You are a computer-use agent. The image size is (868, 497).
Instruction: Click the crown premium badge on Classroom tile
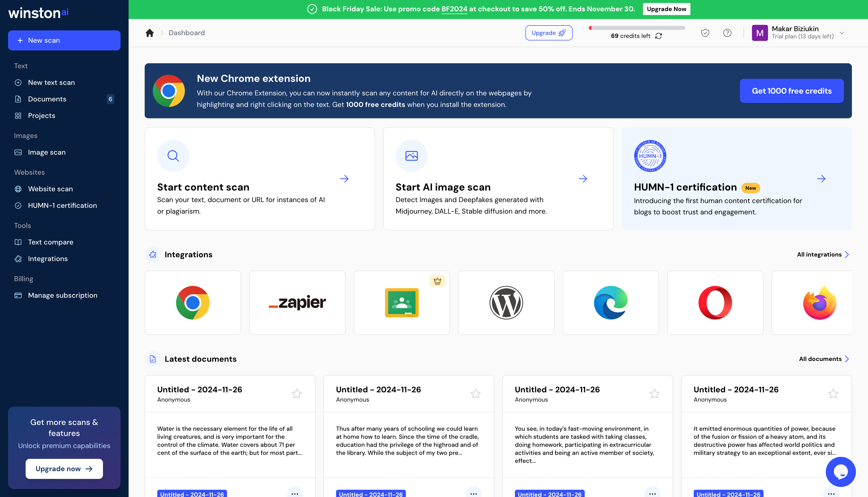(437, 281)
